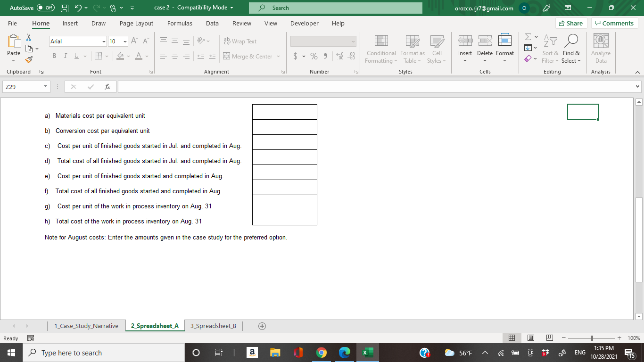Toggle AutoSave switch
The width and height of the screenshot is (644, 362).
coord(46,8)
